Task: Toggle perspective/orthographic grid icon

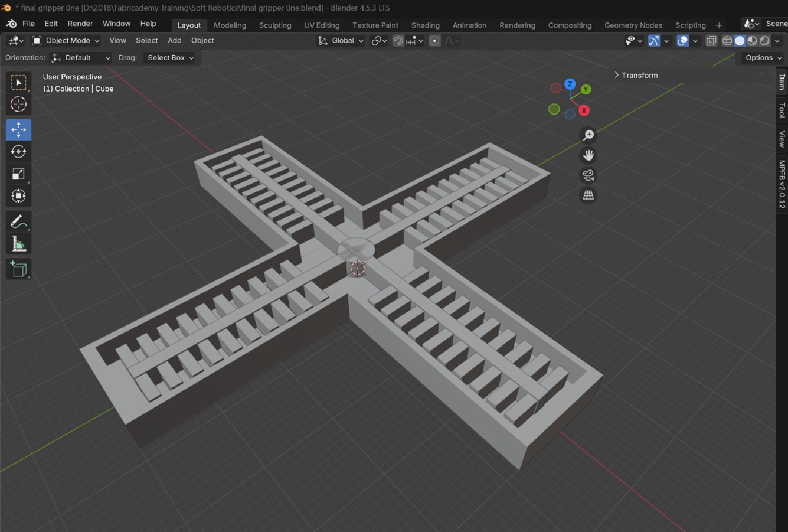Action: (x=588, y=195)
